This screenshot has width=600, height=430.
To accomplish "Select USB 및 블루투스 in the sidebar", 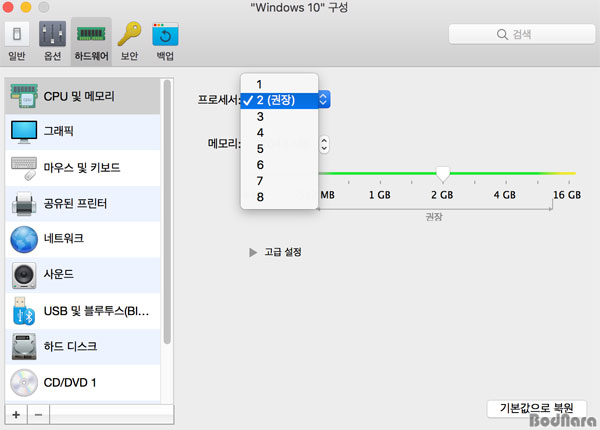I will pos(83,311).
